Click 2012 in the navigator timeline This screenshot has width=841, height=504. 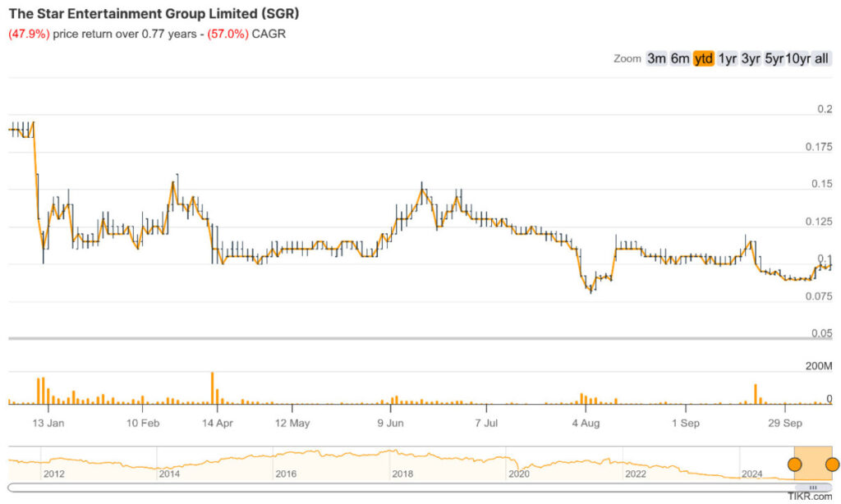coord(54,474)
